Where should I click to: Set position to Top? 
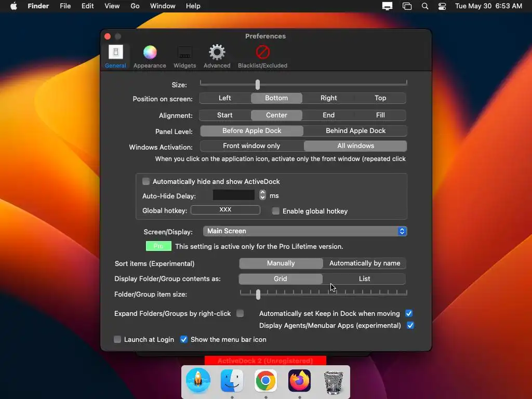(x=380, y=98)
